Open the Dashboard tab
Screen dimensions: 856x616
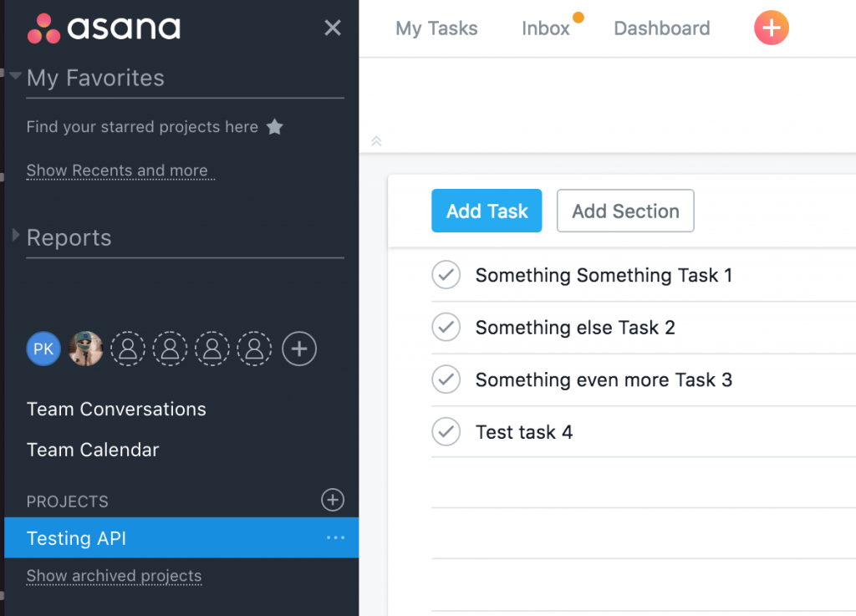(x=661, y=28)
